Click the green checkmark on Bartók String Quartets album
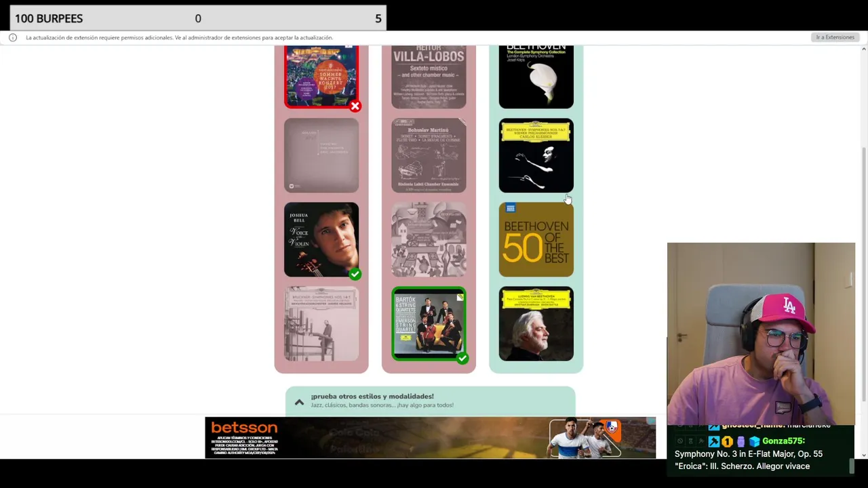 [x=462, y=358]
